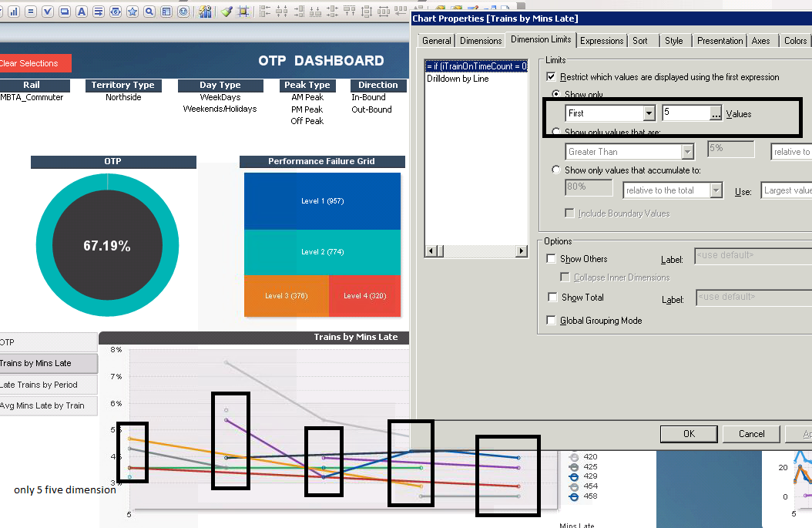Screen dimensions: 812x528
Task: Click the align bottom toolbar icon
Action: 315,12
